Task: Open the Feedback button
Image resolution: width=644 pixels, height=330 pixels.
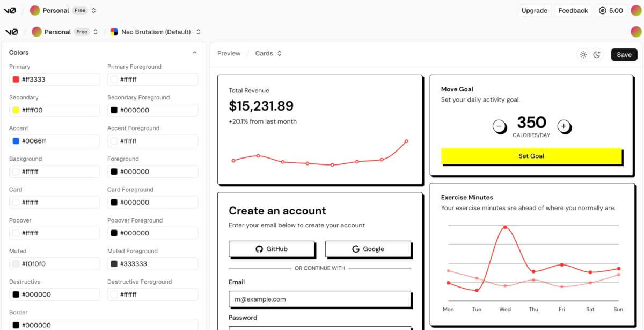Action: tap(573, 10)
